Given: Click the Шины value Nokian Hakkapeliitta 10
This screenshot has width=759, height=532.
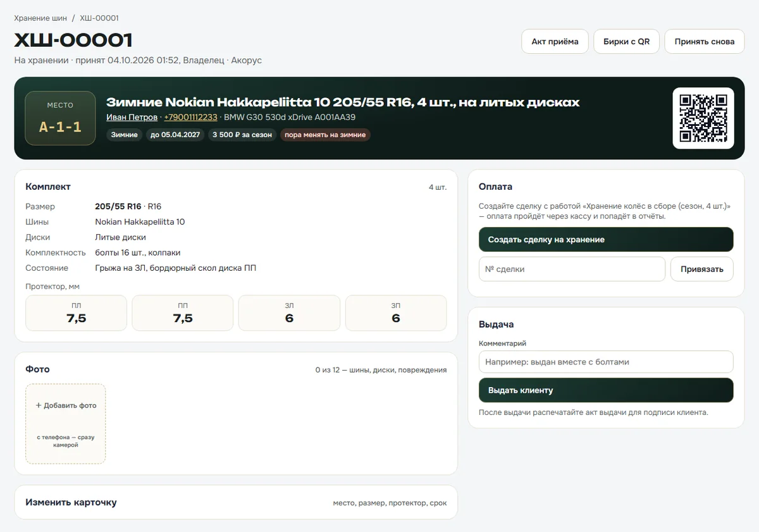Looking at the screenshot, I should (x=140, y=222).
